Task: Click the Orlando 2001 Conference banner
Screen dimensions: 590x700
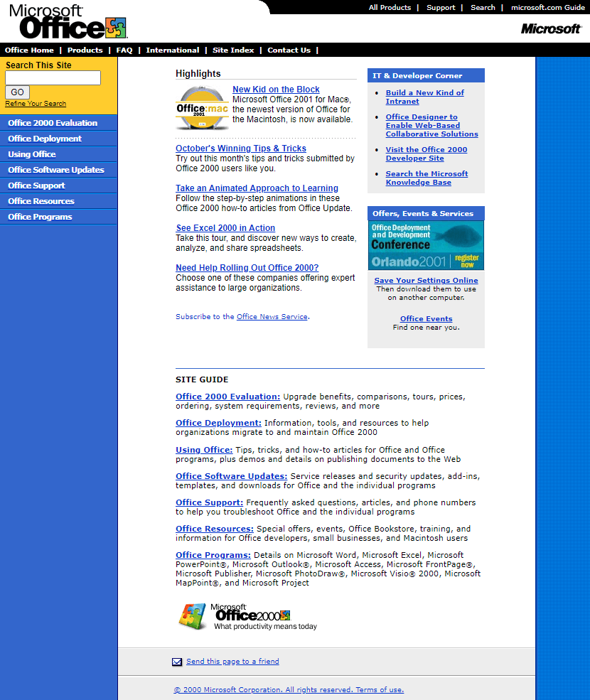Action: (426, 246)
